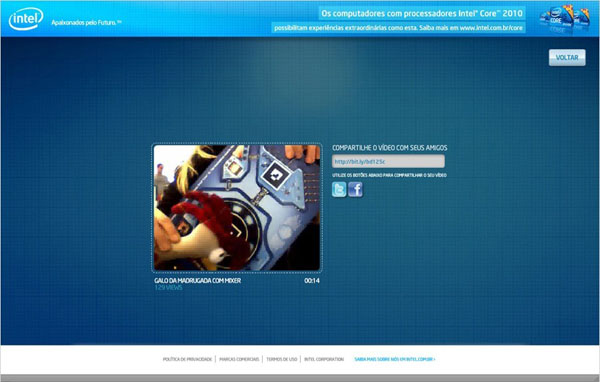Open the Marcas Comerciais footer link
This screenshot has width=600, height=382.
(239, 359)
